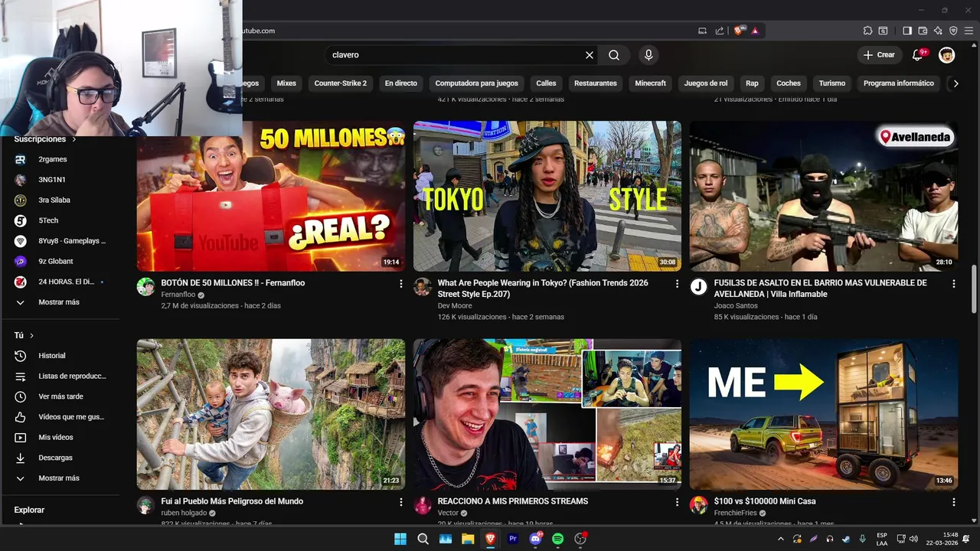The width and height of the screenshot is (980, 551).
Task: Open Ver más tarde in sidebar
Action: click(61, 396)
